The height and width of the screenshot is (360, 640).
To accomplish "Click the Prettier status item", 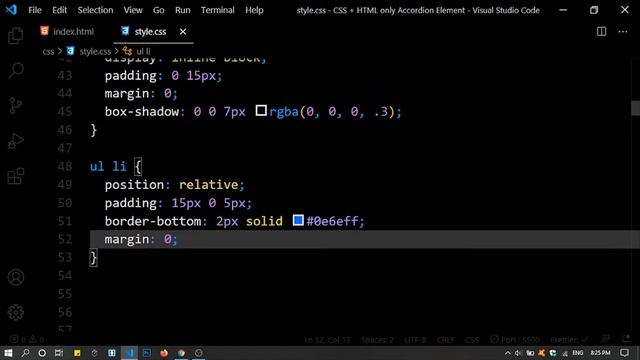I will point(569,340).
